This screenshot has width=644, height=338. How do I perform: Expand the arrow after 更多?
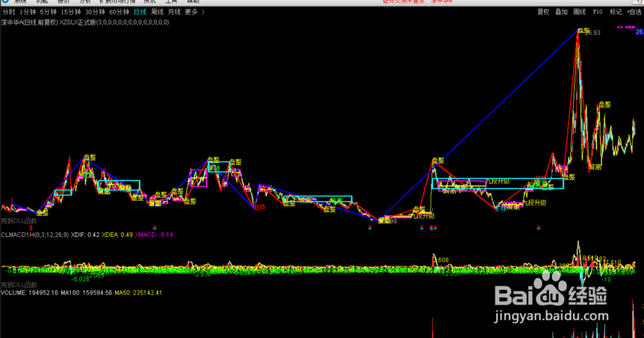click(x=203, y=12)
